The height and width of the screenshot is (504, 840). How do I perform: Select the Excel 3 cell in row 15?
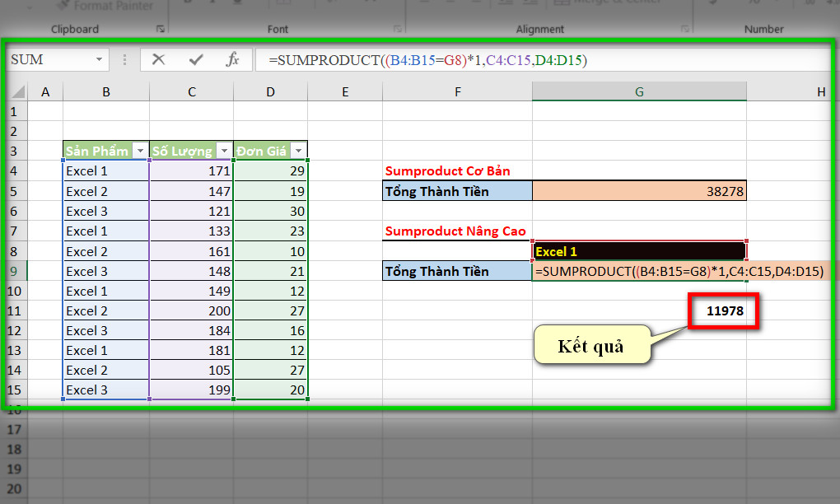(106, 390)
